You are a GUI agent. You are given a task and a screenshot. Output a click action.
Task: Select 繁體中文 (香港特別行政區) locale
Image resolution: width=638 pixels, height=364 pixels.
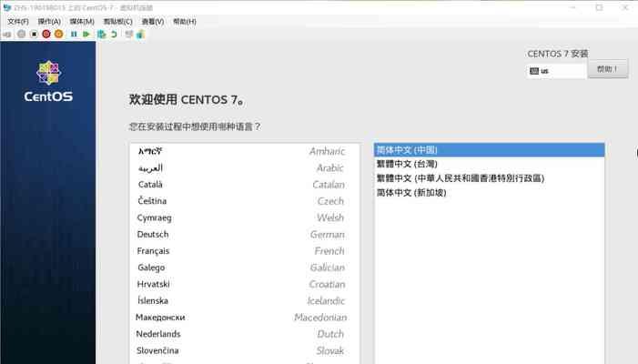click(x=489, y=178)
